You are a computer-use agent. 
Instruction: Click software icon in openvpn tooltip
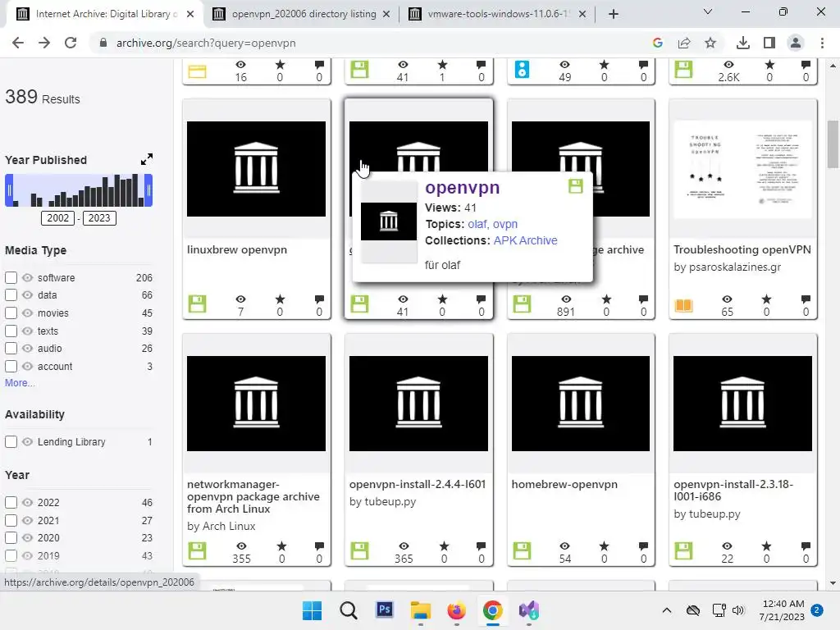click(x=575, y=186)
